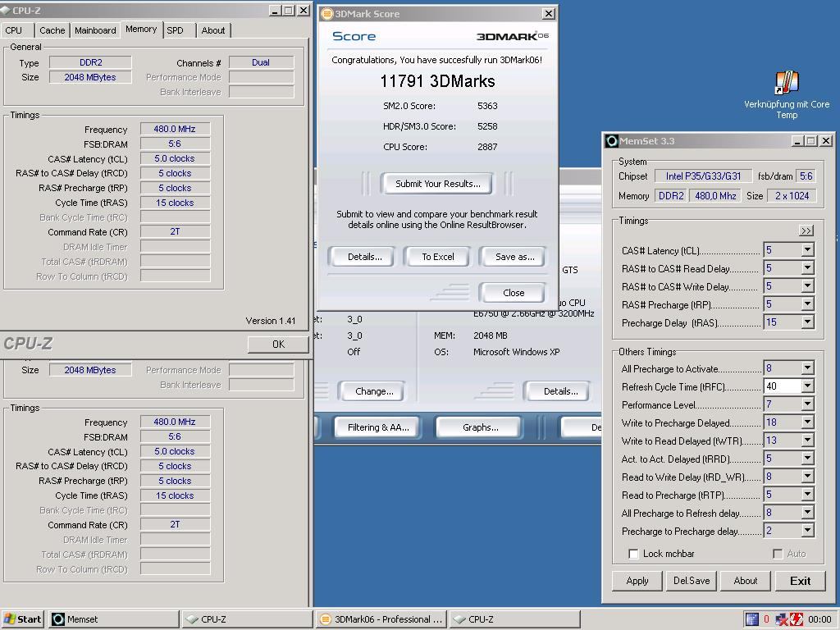Viewport: 840px width, 630px height.
Task: Click the Dual channels field in CPU-Z
Action: click(x=261, y=62)
